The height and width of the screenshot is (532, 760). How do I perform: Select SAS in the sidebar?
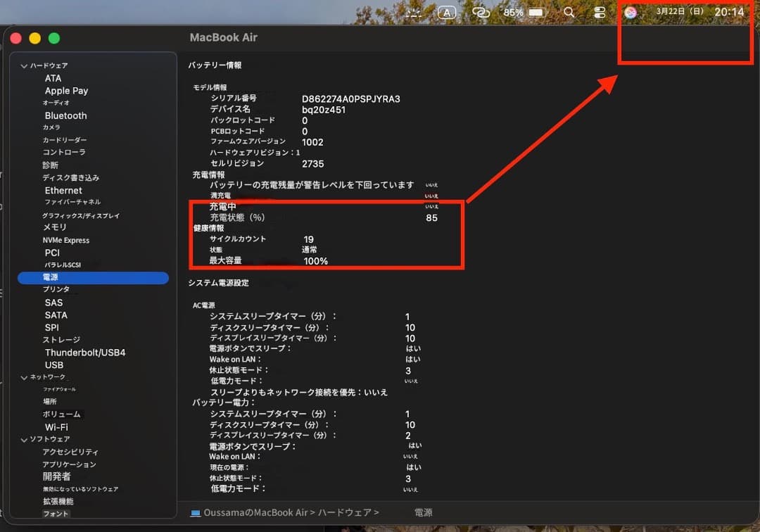pyautogui.click(x=53, y=303)
